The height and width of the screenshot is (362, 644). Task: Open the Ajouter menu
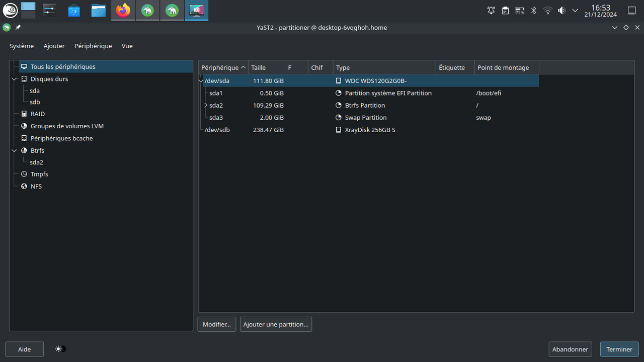click(54, 46)
